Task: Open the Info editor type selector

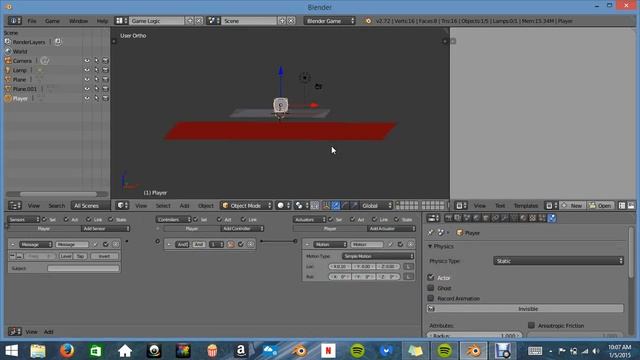Action: [x=14, y=20]
